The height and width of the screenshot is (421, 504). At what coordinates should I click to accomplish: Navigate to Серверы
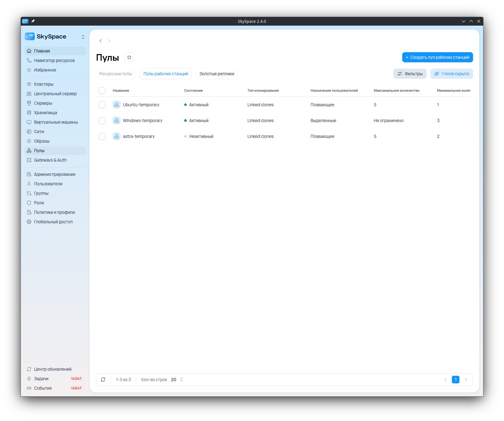pos(55,103)
